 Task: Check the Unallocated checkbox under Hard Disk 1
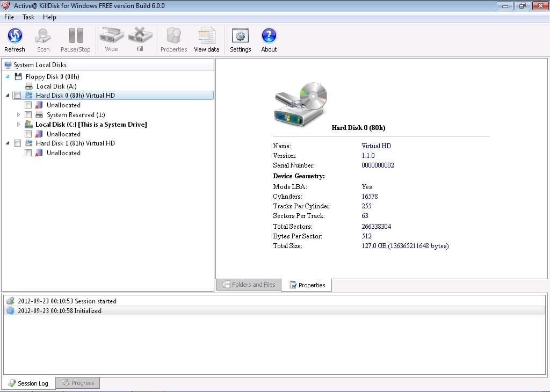click(28, 153)
